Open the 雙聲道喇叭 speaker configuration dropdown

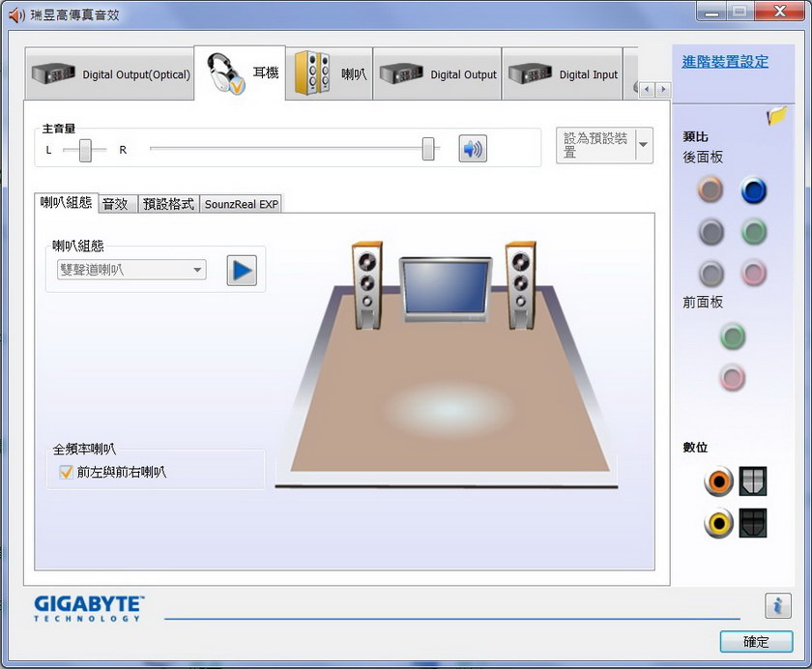pos(131,270)
